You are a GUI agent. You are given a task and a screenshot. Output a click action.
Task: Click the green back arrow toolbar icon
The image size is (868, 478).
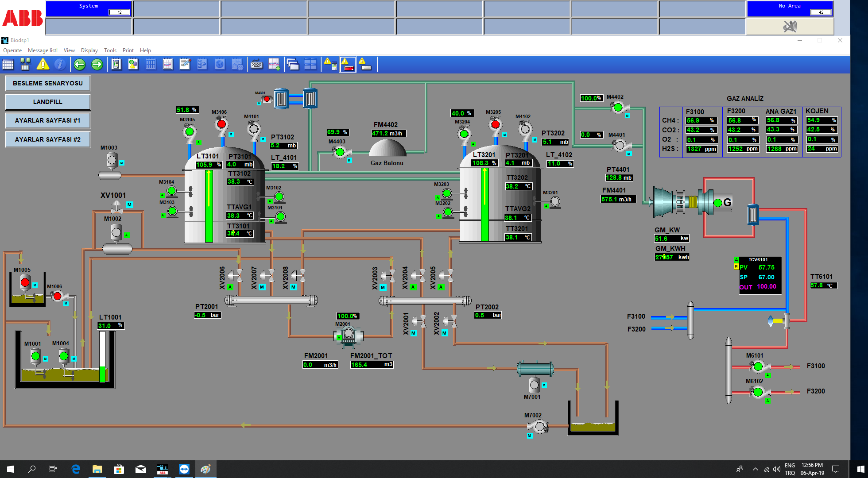pos(80,65)
